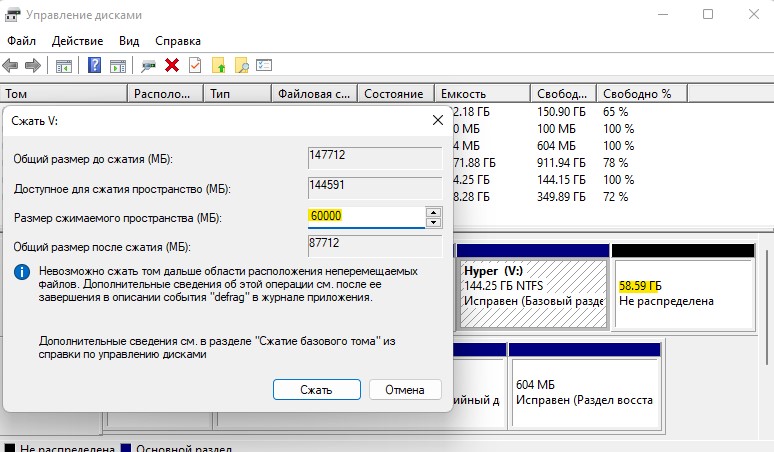The height and width of the screenshot is (452, 774).
Task: Sort by the Свобод... column header
Action: coord(563,93)
